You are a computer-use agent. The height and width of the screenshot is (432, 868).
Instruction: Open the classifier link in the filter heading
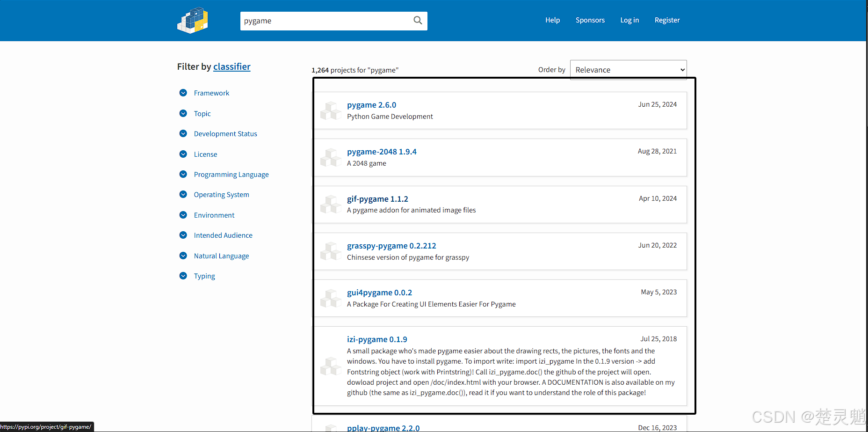232,66
